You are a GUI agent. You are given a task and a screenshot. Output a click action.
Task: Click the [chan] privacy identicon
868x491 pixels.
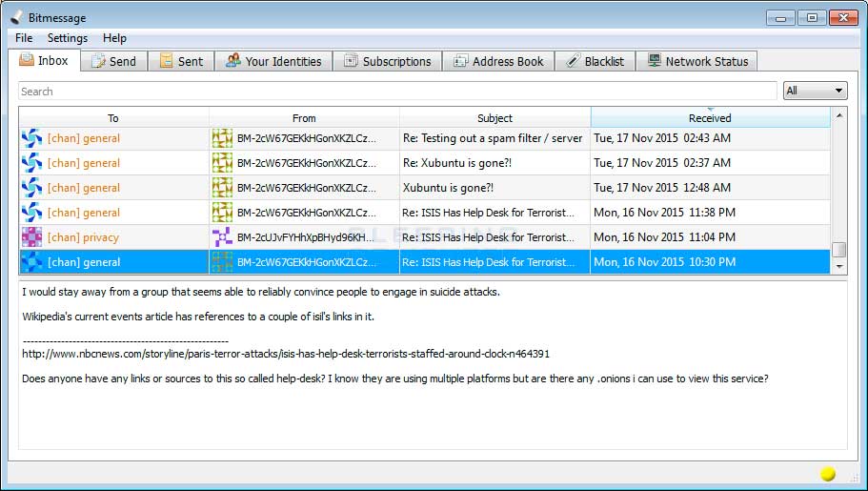[x=31, y=237]
